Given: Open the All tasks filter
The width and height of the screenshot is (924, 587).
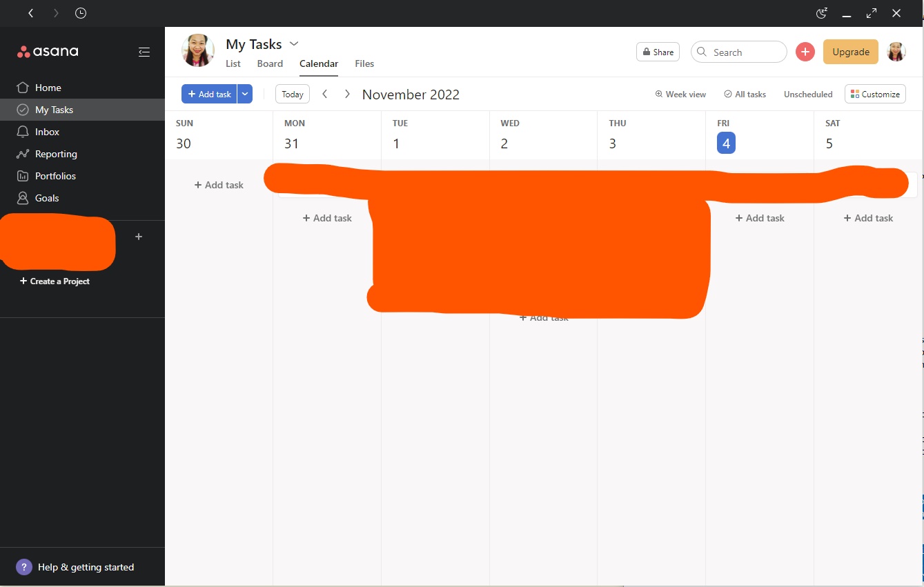Looking at the screenshot, I should [x=745, y=94].
